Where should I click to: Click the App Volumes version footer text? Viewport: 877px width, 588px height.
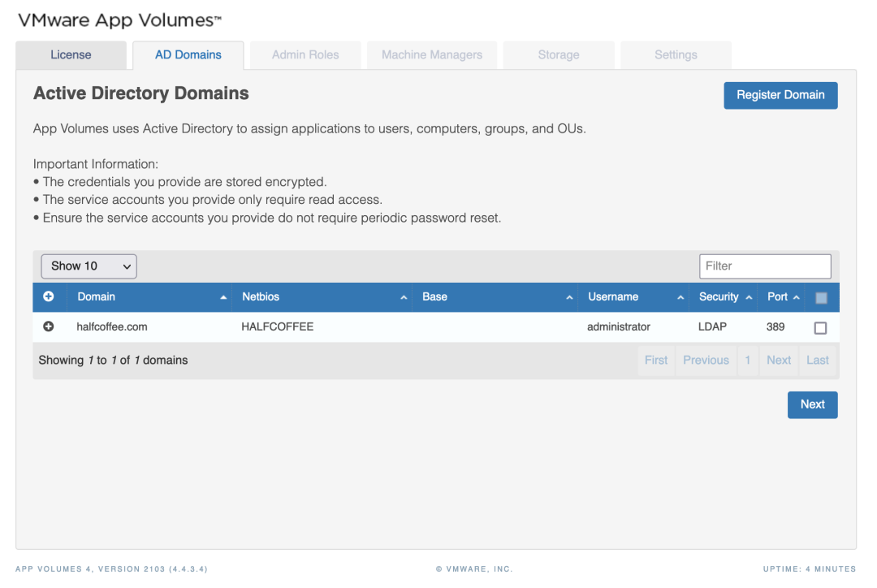coord(111,569)
